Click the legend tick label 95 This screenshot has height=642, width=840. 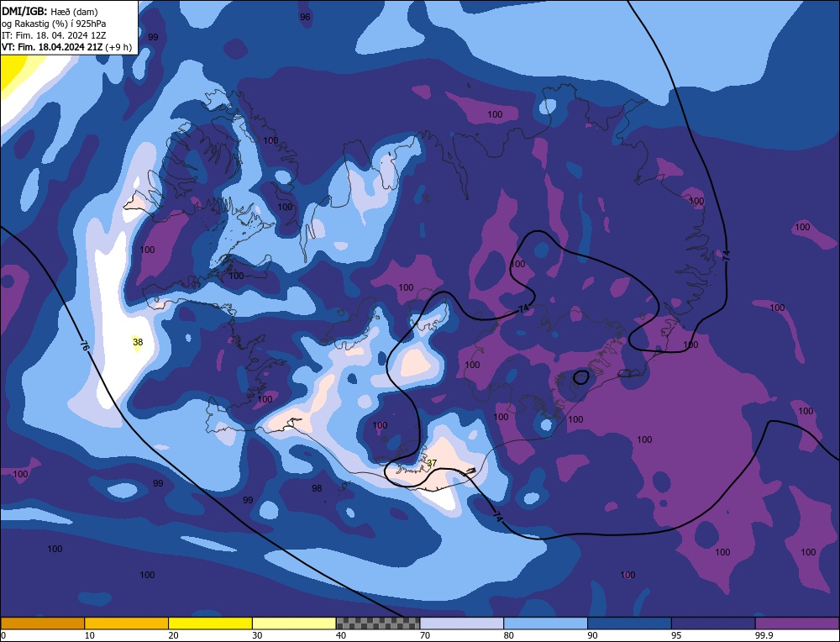click(676, 635)
